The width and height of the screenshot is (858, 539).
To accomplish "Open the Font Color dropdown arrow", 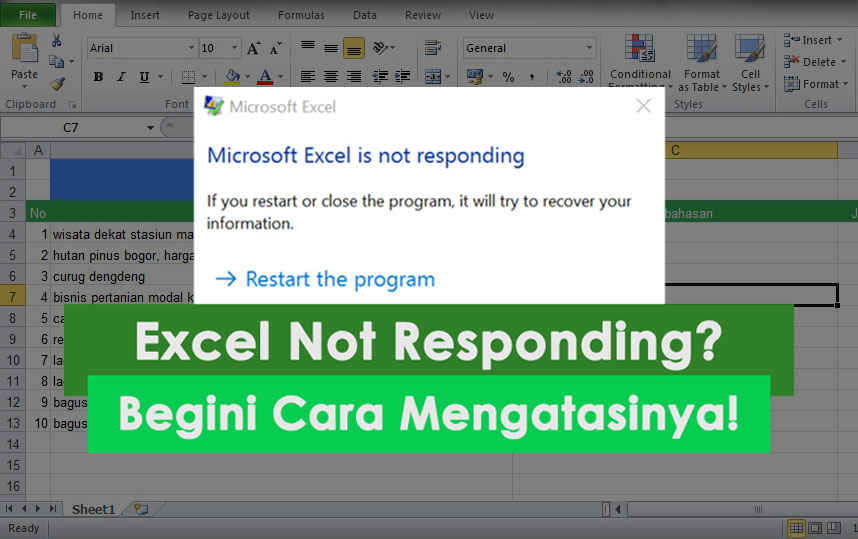I will (x=280, y=77).
